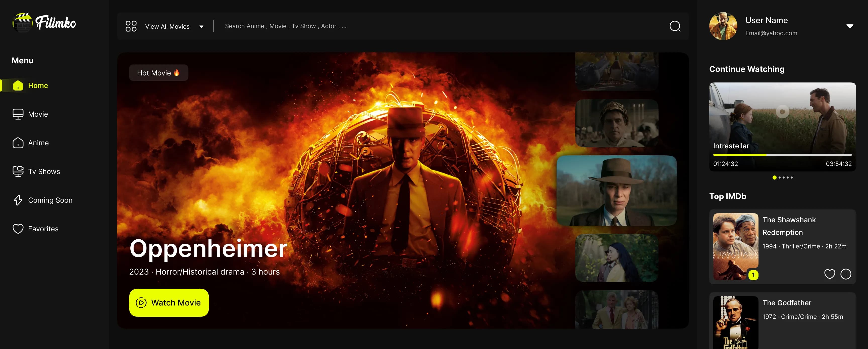Click the Home house icon in menu
Viewport: 868px width, 349px height.
pyautogui.click(x=18, y=86)
